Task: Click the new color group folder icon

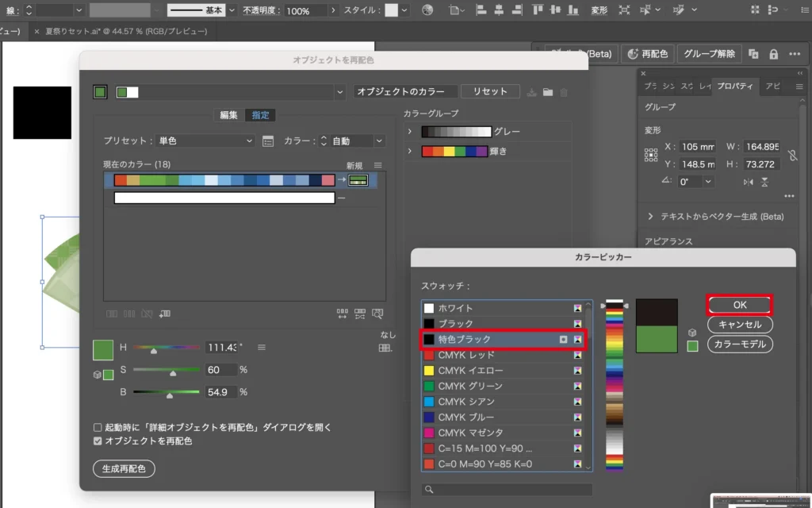Action: [x=548, y=92]
